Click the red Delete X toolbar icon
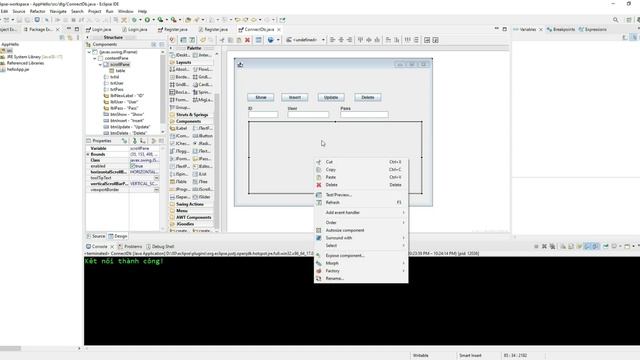Screen dimensions: 640x360 (247, 40)
